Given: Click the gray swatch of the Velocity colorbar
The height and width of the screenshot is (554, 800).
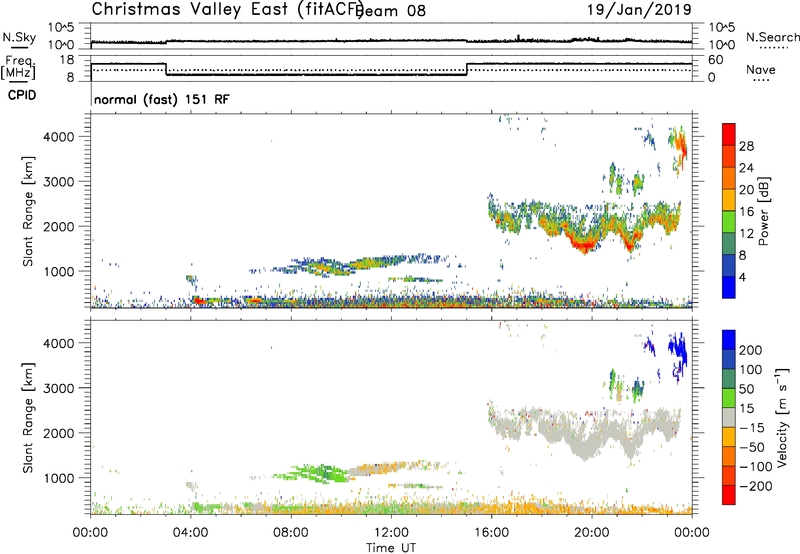Looking at the screenshot, I should (729, 418).
